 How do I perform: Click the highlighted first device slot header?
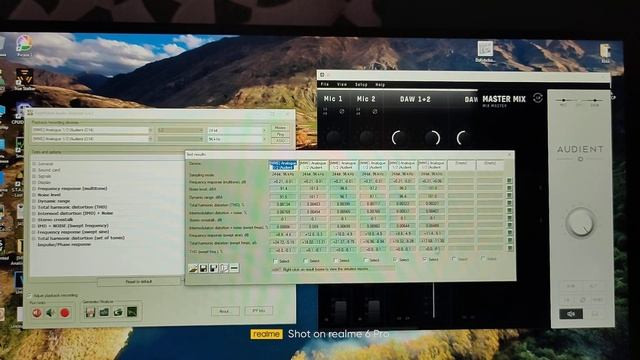282,165
